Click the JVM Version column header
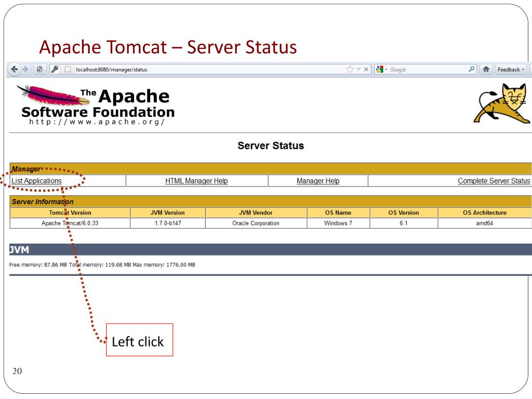The image size is (532, 399). (x=168, y=212)
